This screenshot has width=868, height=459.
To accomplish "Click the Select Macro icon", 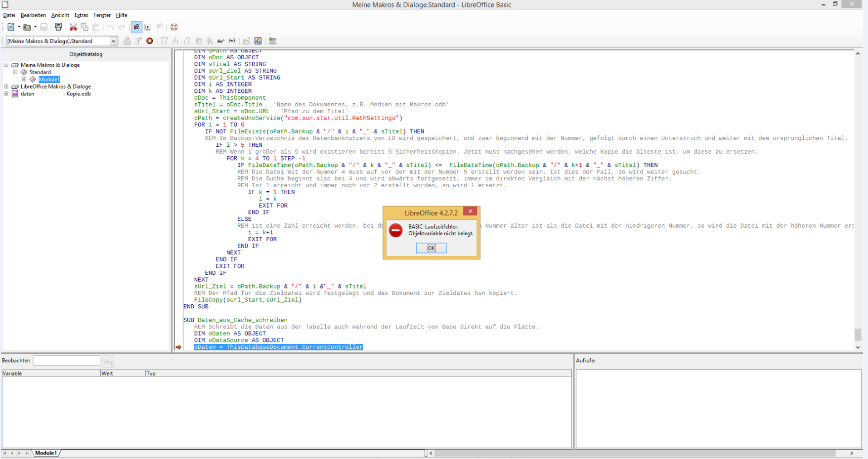I will pos(148,27).
